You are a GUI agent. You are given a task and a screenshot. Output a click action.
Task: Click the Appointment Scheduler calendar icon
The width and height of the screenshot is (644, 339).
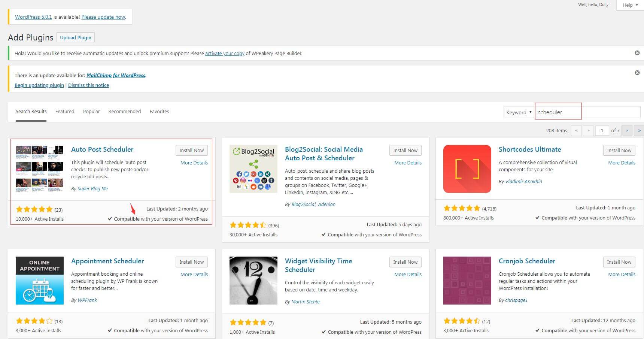point(39,281)
